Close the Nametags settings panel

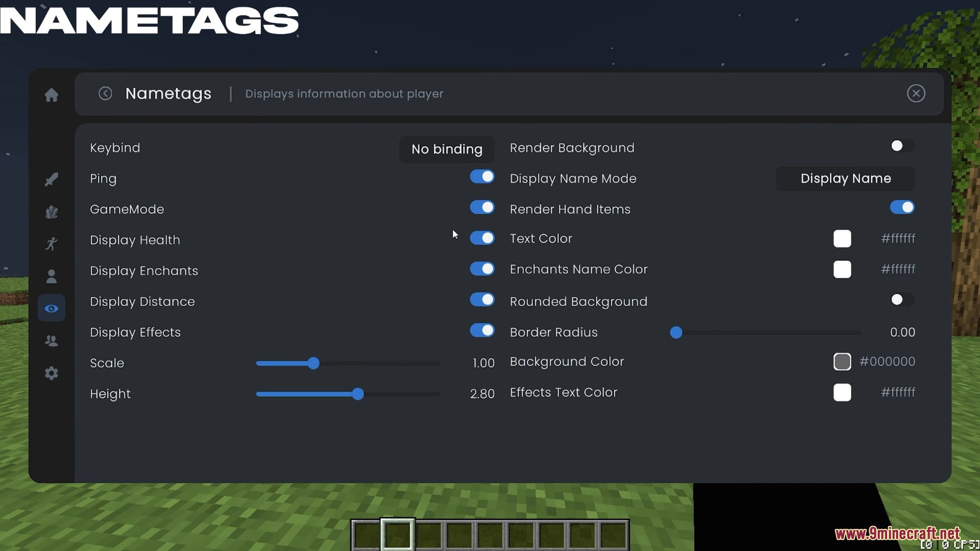(x=916, y=93)
